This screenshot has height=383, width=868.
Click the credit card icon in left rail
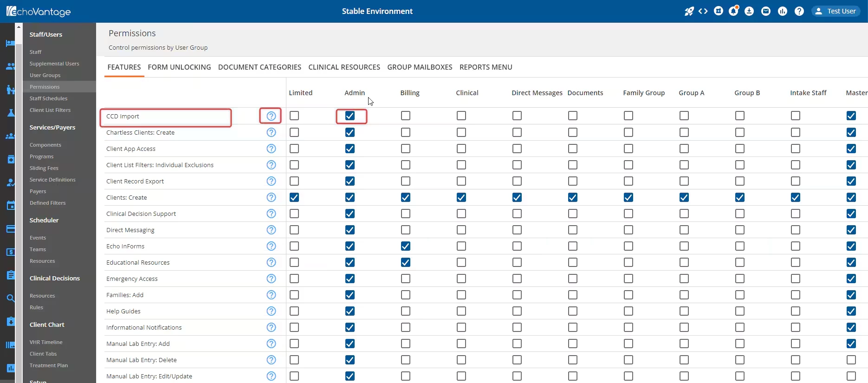(x=10, y=229)
